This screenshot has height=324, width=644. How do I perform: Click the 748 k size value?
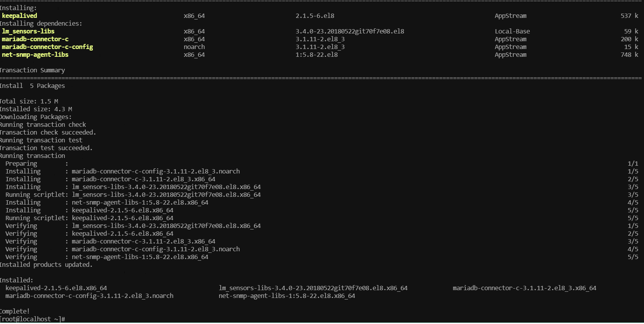(629, 55)
